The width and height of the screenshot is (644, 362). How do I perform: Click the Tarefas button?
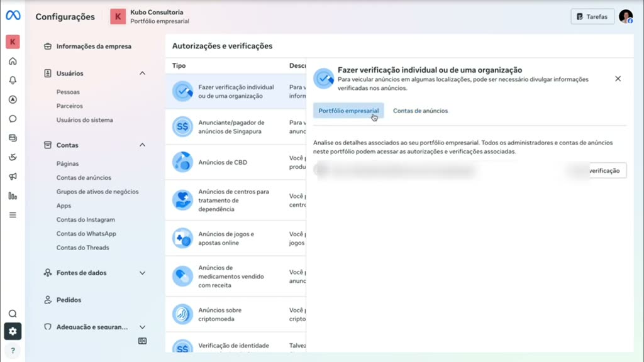[x=592, y=17]
